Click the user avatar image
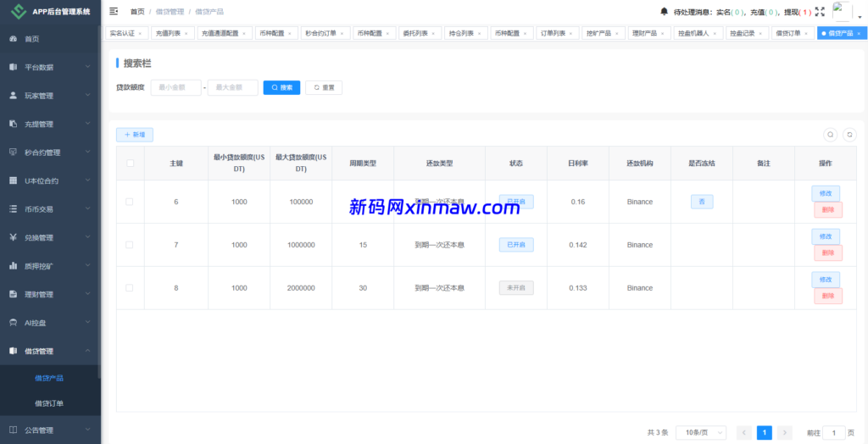The height and width of the screenshot is (444, 868). [842, 11]
